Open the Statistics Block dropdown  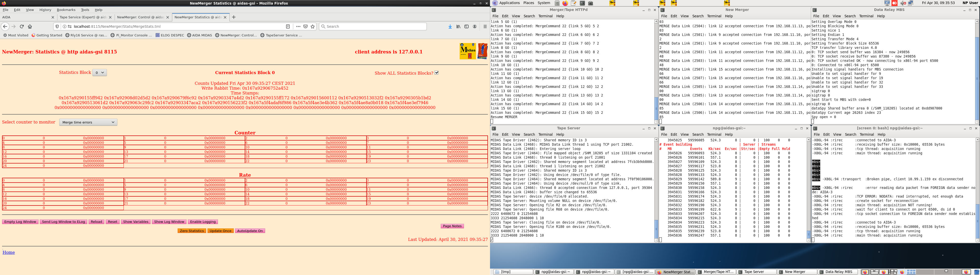(100, 73)
